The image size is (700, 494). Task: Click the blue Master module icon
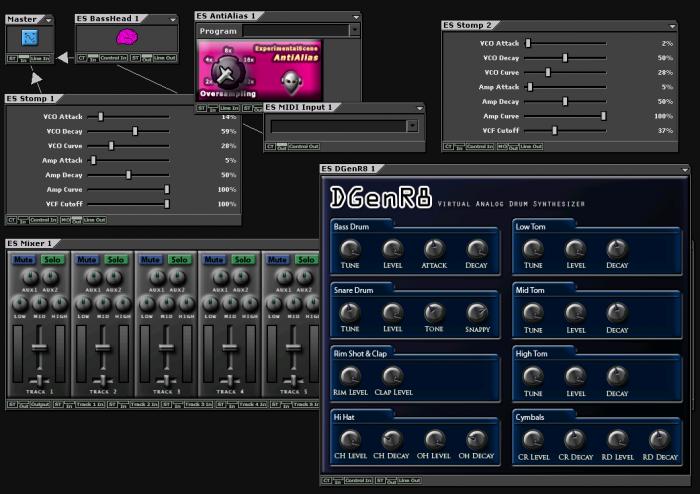(x=28, y=38)
